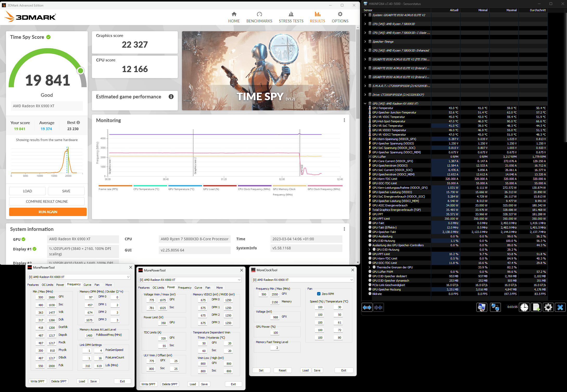Image resolution: width=567 pixels, height=392 pixels.
Task: Click the green GPU validation check icon
Action: pyautogui.click(x=23, y=239)
